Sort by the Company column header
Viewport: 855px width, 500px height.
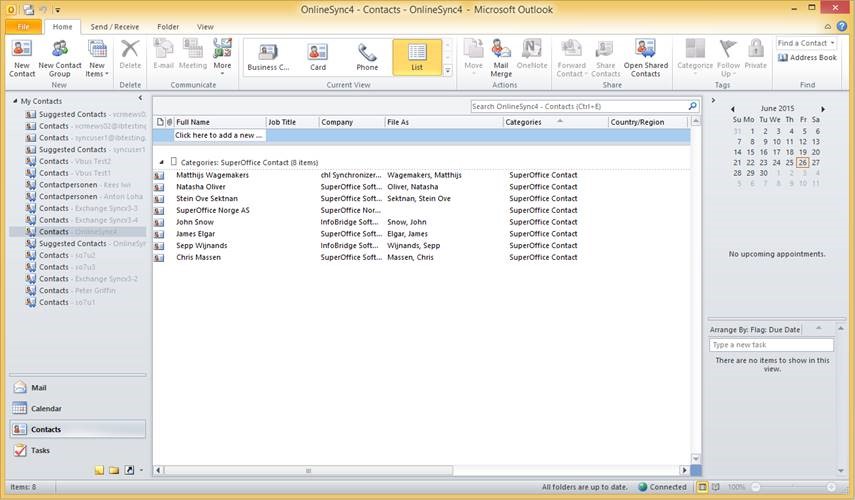coord(352,122)
